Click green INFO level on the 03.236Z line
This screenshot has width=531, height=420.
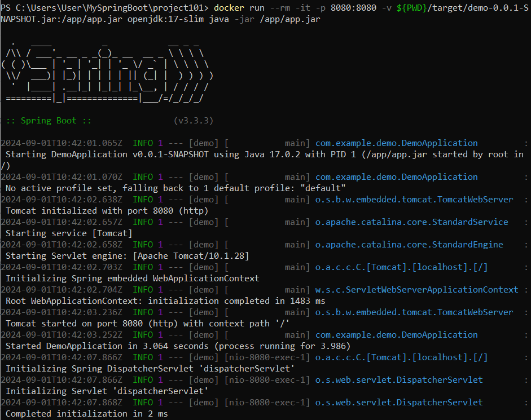(x=143, y=312)
